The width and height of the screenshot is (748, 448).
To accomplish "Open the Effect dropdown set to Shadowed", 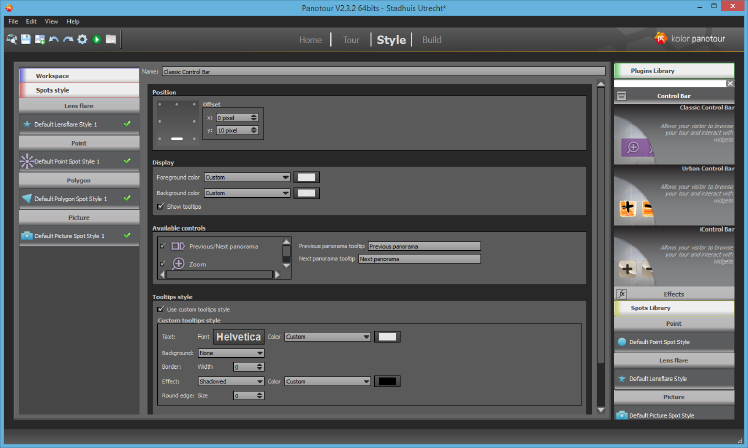I will [231, 381].
